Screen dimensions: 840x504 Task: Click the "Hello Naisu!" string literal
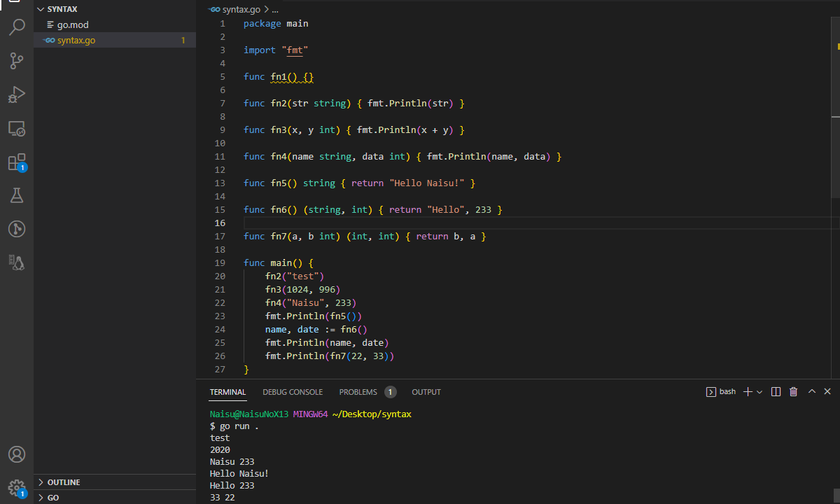tap(427, 183)
